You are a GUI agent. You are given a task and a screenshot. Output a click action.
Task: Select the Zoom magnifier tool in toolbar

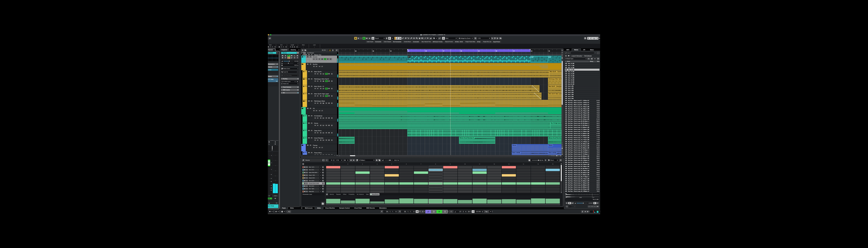tap(417, 38)
